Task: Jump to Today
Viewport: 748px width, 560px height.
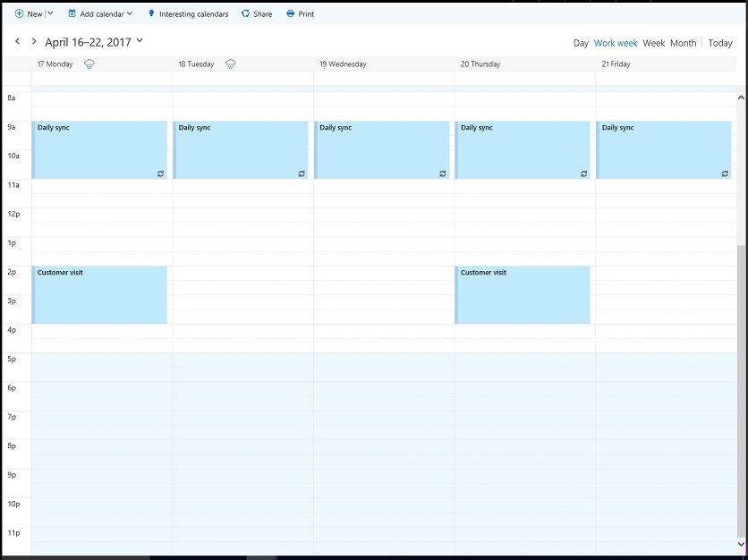Action: pyautogui.click(x=720, y=43)
